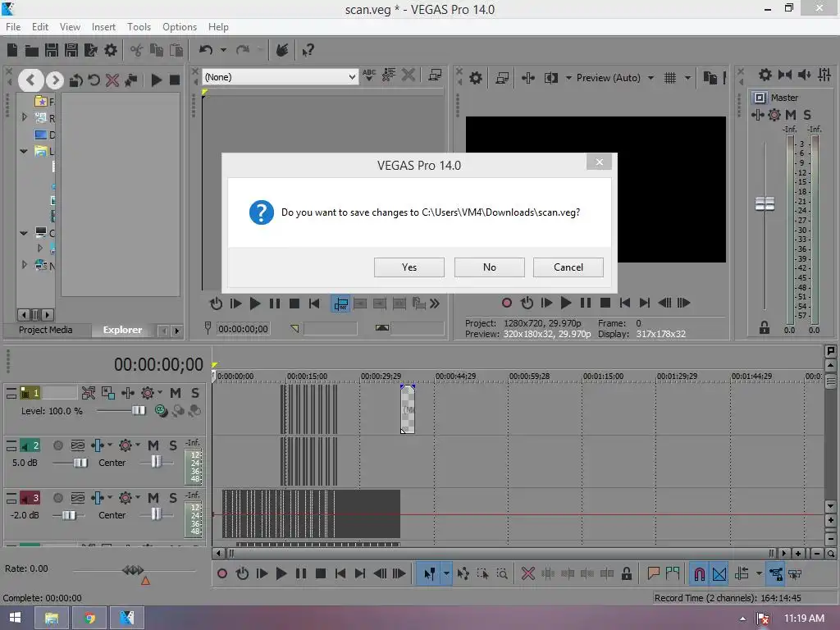Open Video Preview properties gear
The width and height of the screenshot is (840, 630).
coord(475,78)
